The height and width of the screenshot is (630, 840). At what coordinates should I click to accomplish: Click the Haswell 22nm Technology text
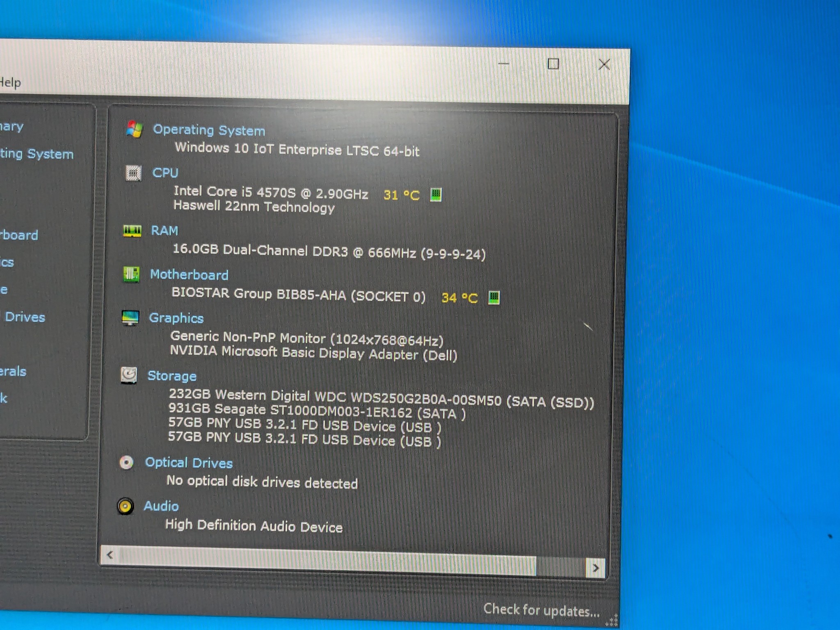point(254,206)
